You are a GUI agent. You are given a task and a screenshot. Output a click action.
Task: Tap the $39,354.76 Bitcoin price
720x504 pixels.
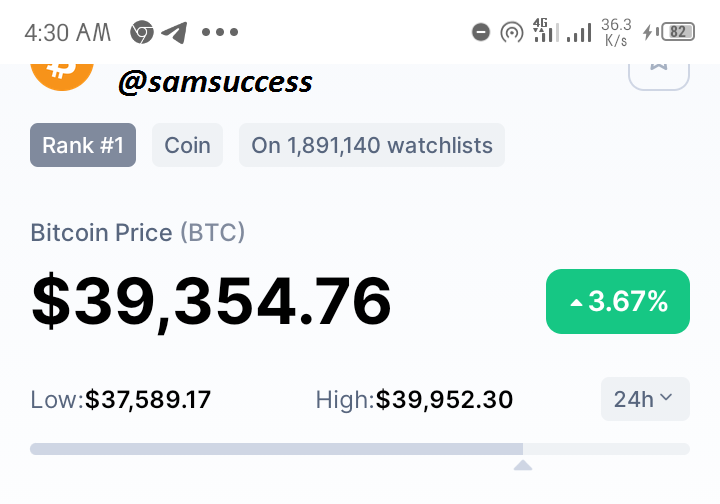211,302
